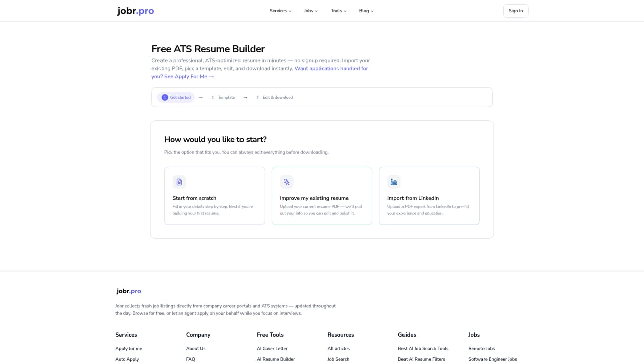Open Software Engineer Jobs footer link
Screen dimensions: 644x362
pos(493,359)
